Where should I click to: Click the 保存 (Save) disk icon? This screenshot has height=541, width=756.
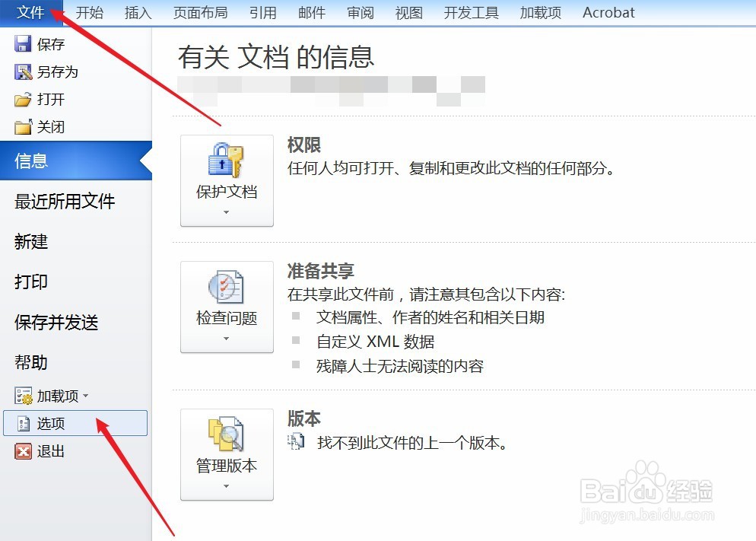tap(22, 43)
